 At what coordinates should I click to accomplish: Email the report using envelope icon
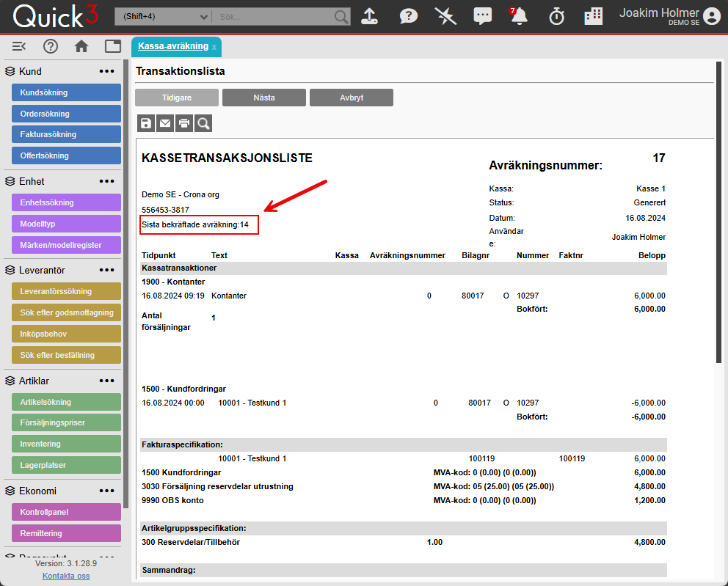point(165,123)
